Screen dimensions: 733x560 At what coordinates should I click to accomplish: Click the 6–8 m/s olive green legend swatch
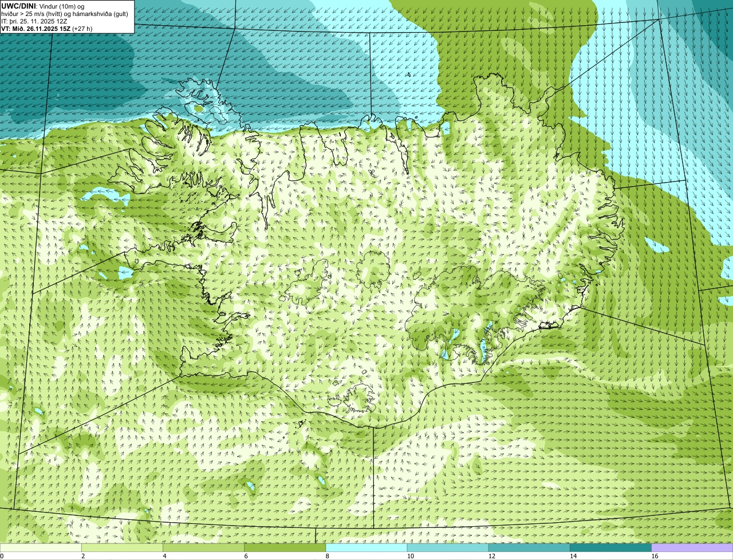click(x=285, y=547)
